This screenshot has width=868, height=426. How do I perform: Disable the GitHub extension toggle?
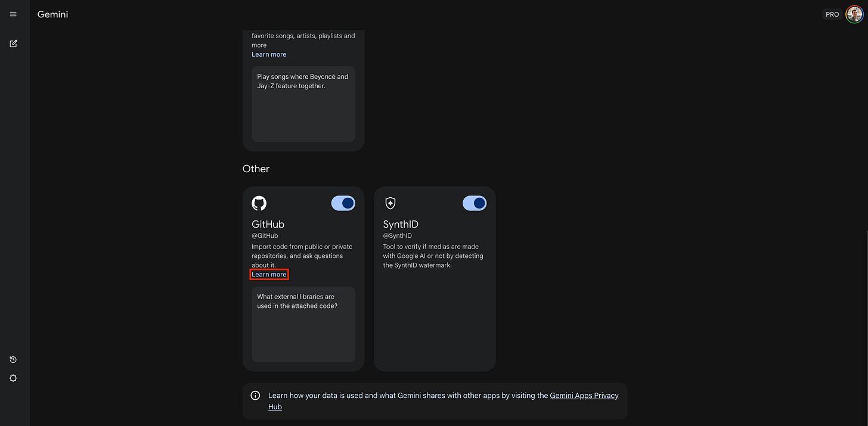pos(343,203)
